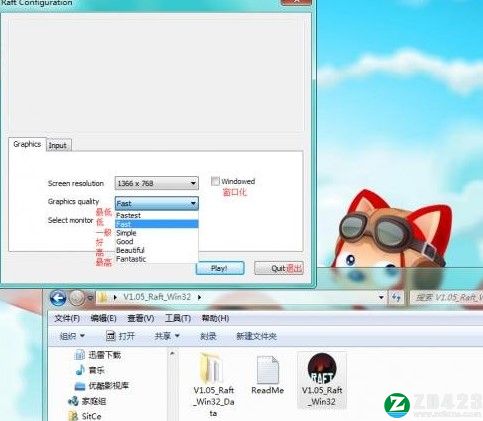483x421 pixels.
Task: Select 音乐 library in navigation pane
Action: pyautogui.click(x=90, y=370)
